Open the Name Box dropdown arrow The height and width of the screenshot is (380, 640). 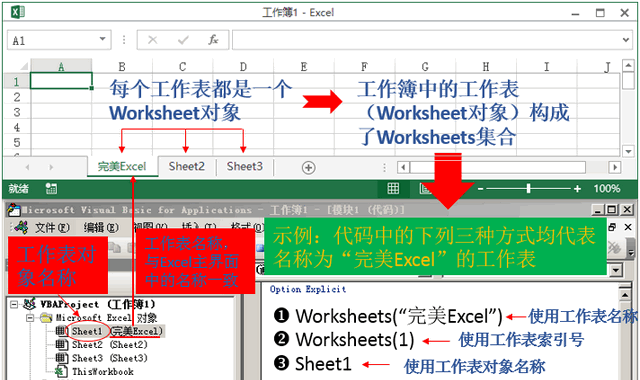coord(102,39)
